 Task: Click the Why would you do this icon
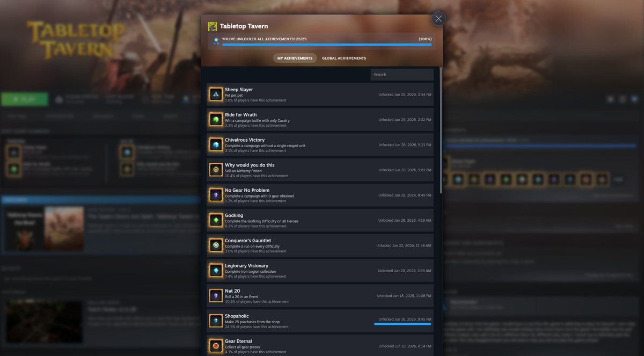[x=216, y=170]
